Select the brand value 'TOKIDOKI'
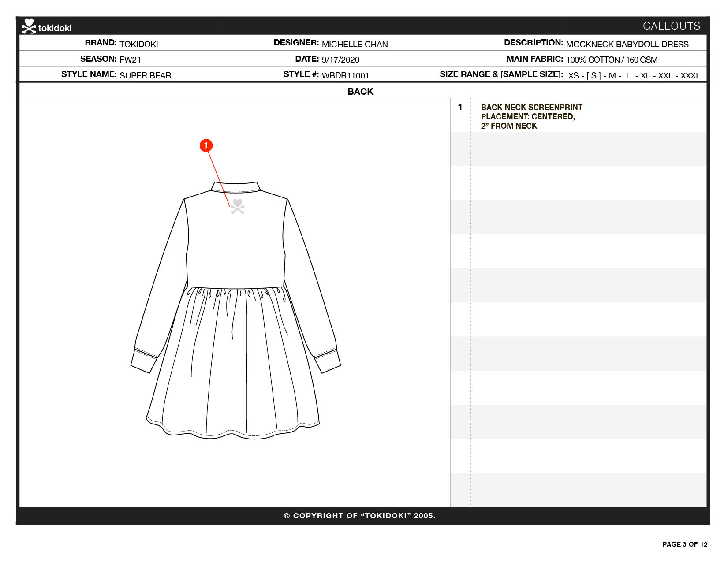Screen dimensions: 728x562 click(x=139, y=44)
